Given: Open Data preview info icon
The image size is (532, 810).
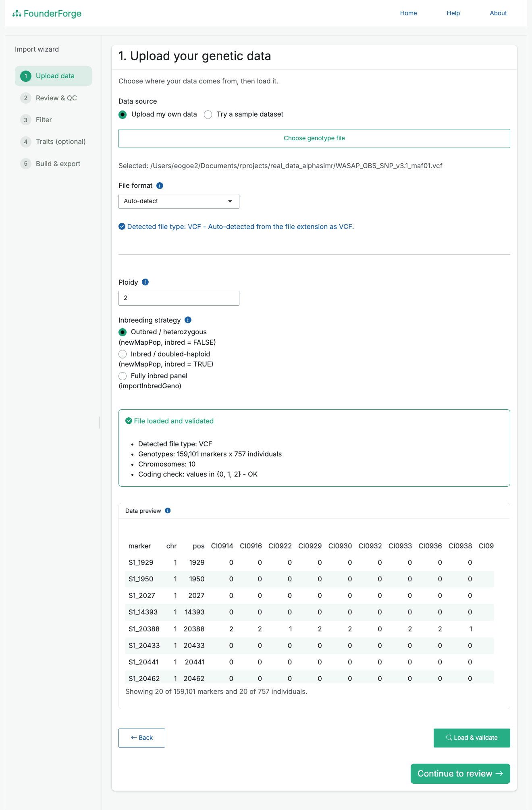Looking at the screenshot, I should (168, 511).
